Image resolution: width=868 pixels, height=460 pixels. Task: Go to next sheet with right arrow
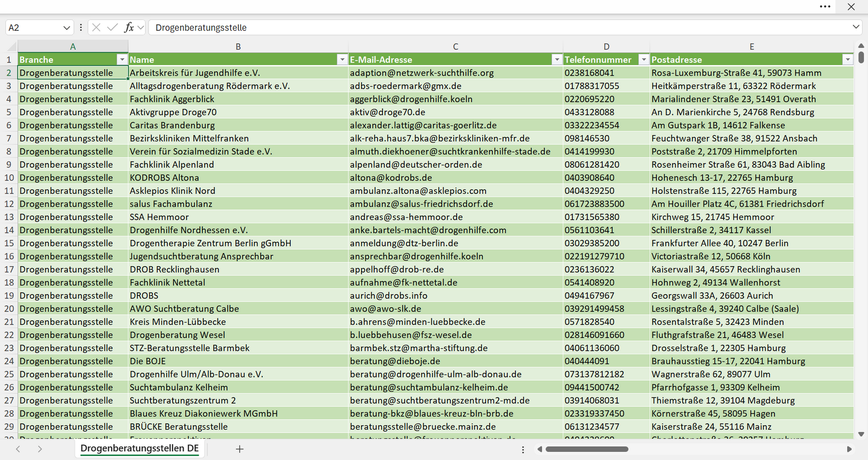(40, 449)
